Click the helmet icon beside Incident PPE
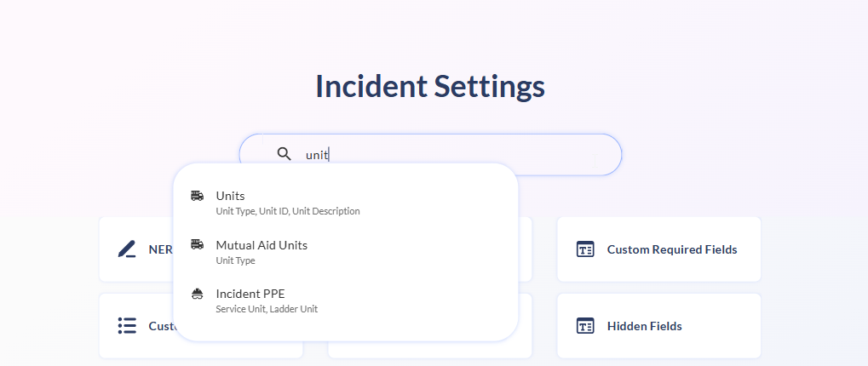 click(198, 294)
